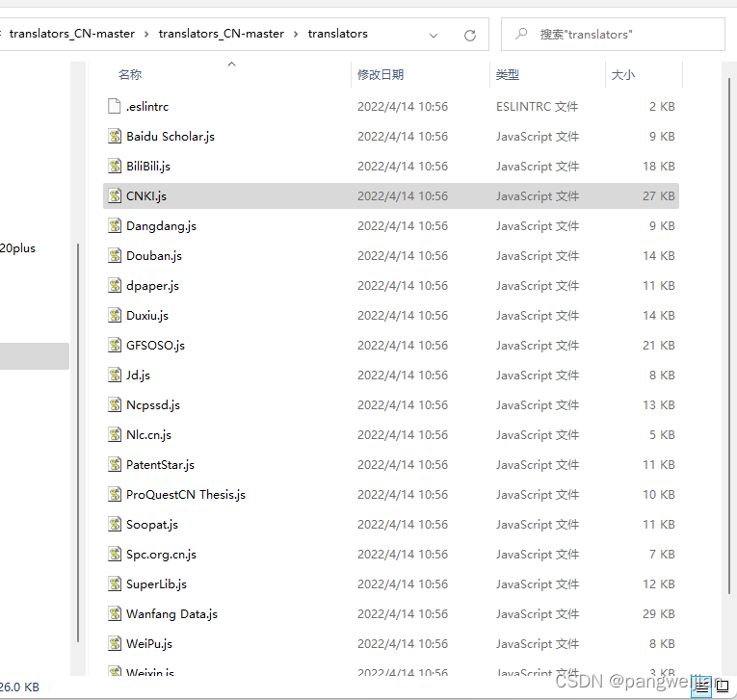Viewport: 737px width, 700px height.
Task: Click the 29 KB size of Wanfang Data.js
Action: click(659, 613)
